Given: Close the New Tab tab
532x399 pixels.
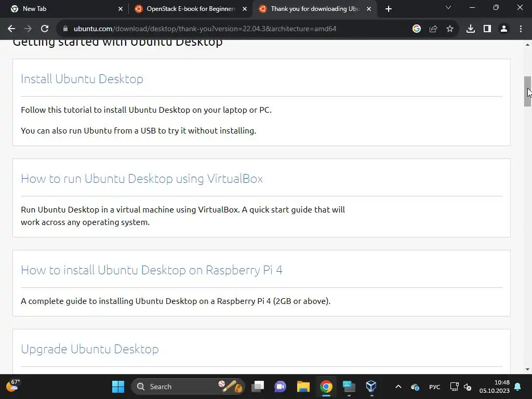Looking at the screenshot, I should pos(121,9).
